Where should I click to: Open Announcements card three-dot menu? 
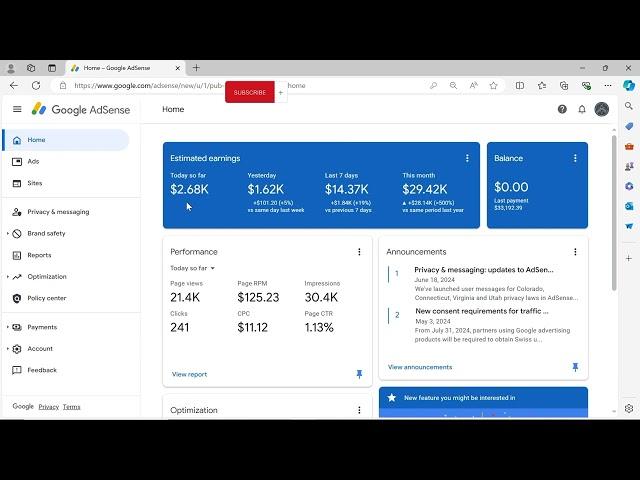tap(575, 252)
